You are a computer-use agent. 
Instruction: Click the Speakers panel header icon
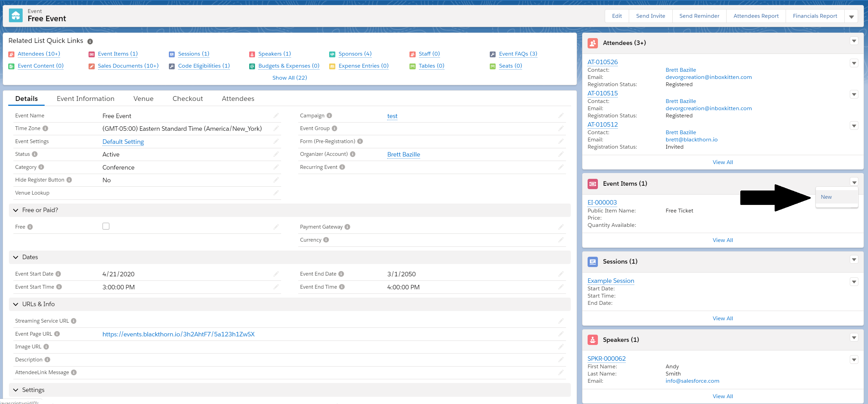[x=592, y=340]
